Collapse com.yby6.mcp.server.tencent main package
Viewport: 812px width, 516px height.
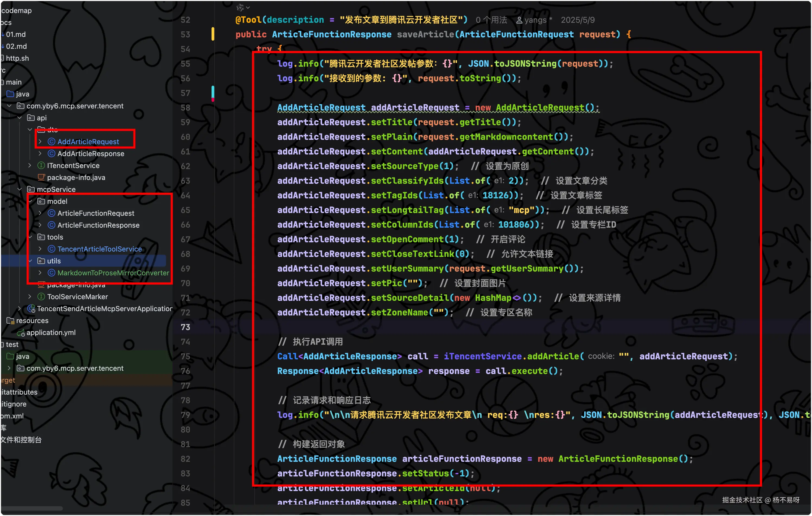[x=9, y=106]
